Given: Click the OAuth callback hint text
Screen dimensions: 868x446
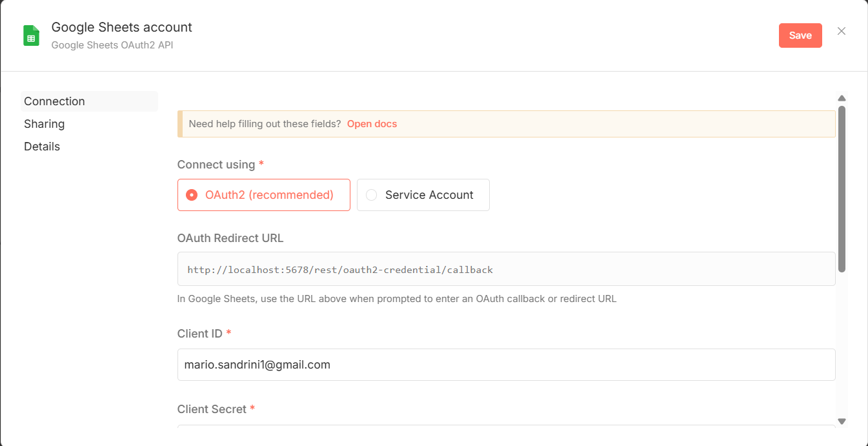Looking at the screenshot, I should pos(397,299).
